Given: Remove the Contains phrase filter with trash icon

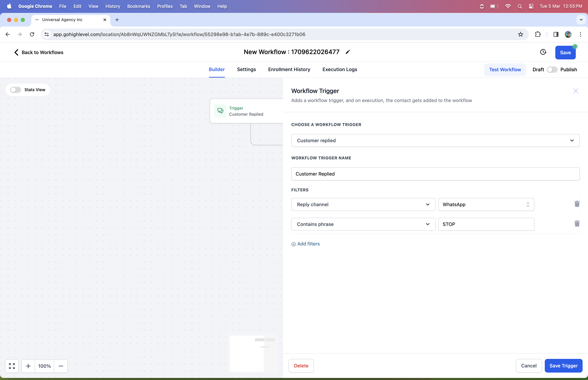Looking at the screenshot, I should (577, 224).
